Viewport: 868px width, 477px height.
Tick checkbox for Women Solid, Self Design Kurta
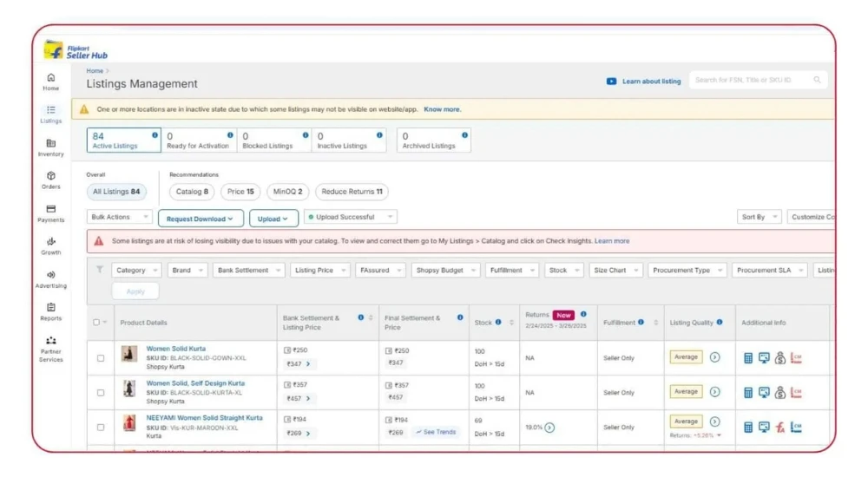tap(101, 392)
